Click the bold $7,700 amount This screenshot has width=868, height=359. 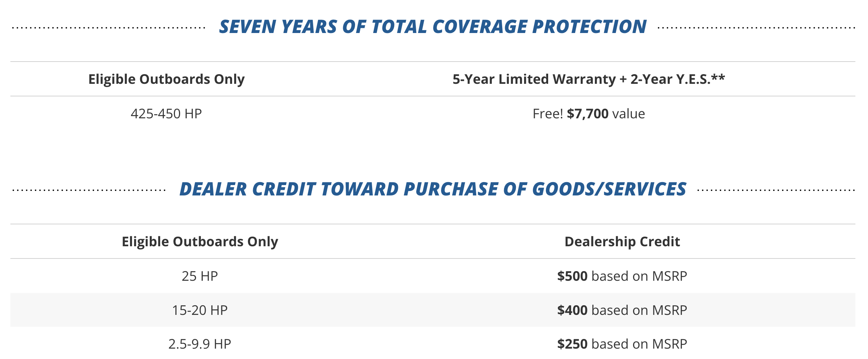coord(587,113)
